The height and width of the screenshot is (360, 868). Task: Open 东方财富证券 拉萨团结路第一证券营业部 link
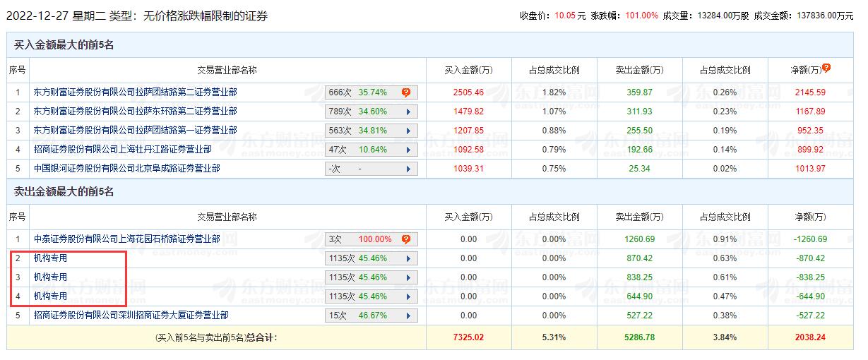click(x=135, y=131)
